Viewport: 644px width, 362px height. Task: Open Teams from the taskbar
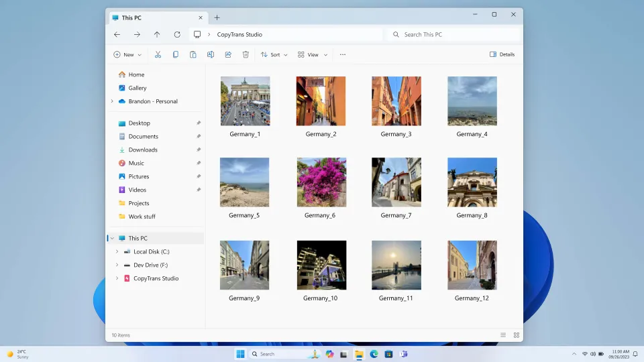pyautogui.click(x=403, y=354)
